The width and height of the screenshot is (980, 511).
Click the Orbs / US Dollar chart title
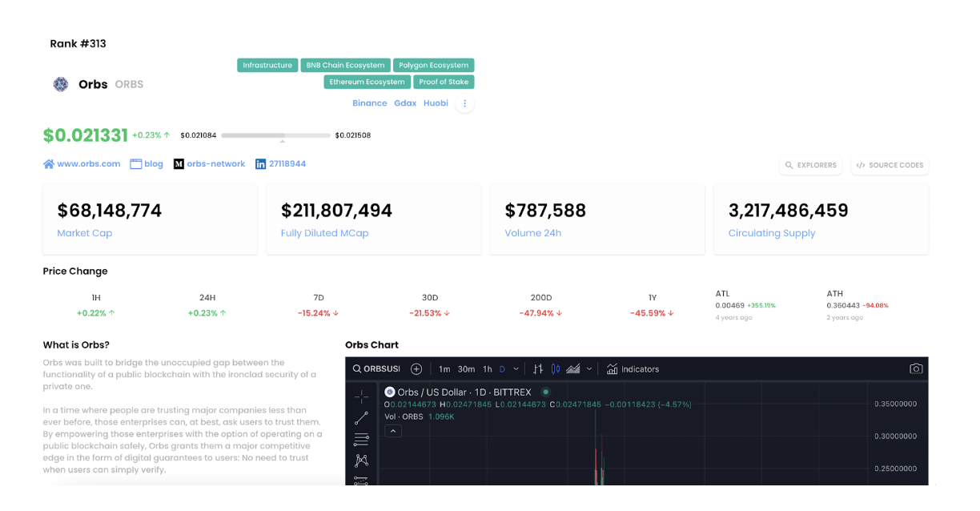(x=464, y=392)
